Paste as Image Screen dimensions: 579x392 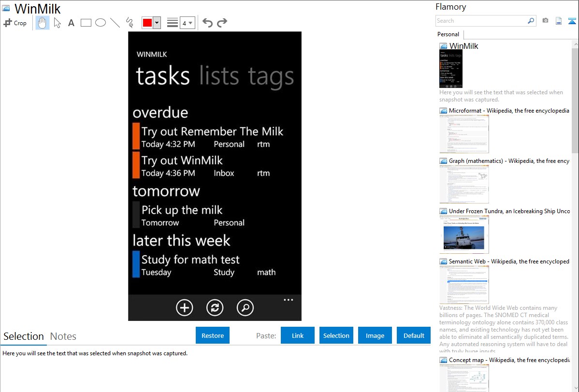point(375,335)
